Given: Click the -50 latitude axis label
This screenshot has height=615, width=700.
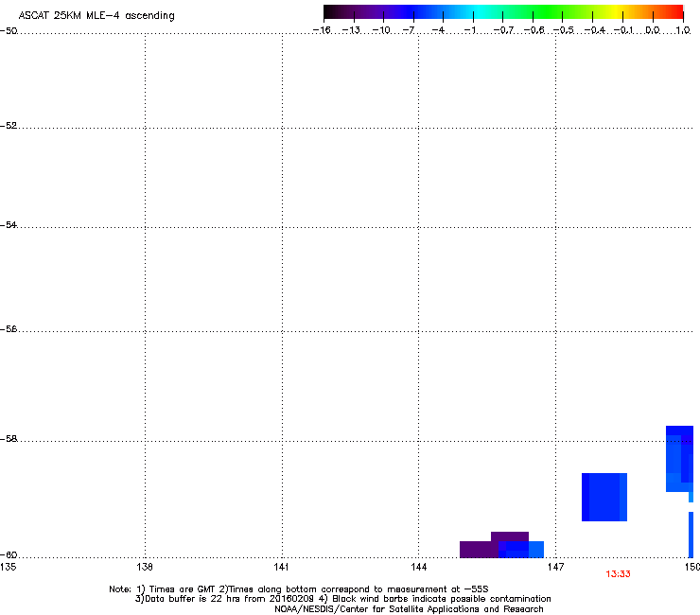Looking at the screenshot, I should [x=9, y=31].
